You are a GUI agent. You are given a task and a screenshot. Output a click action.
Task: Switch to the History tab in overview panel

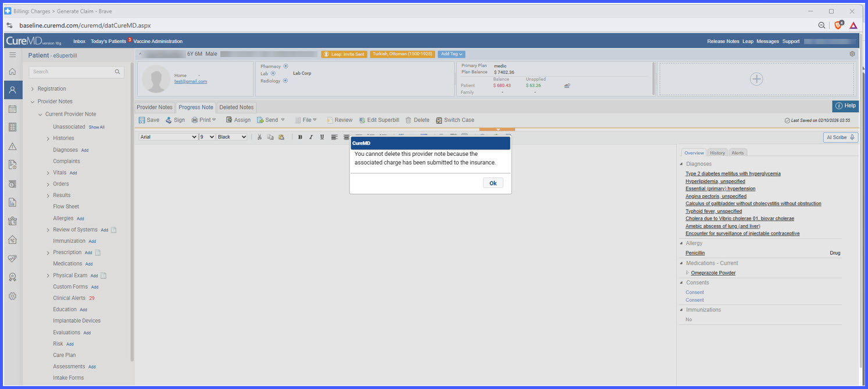point(717,153)
